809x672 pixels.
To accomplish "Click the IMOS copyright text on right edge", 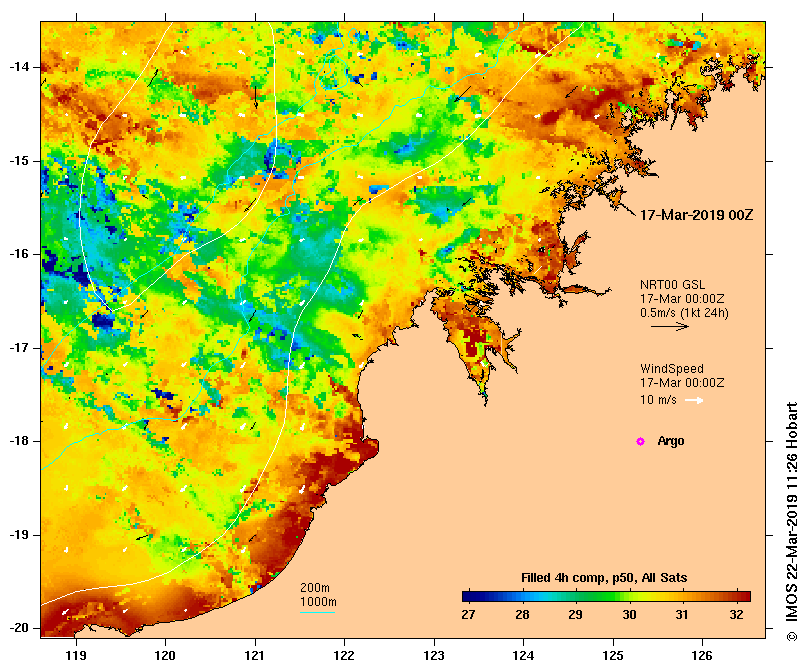I will [x=792, y=521].
